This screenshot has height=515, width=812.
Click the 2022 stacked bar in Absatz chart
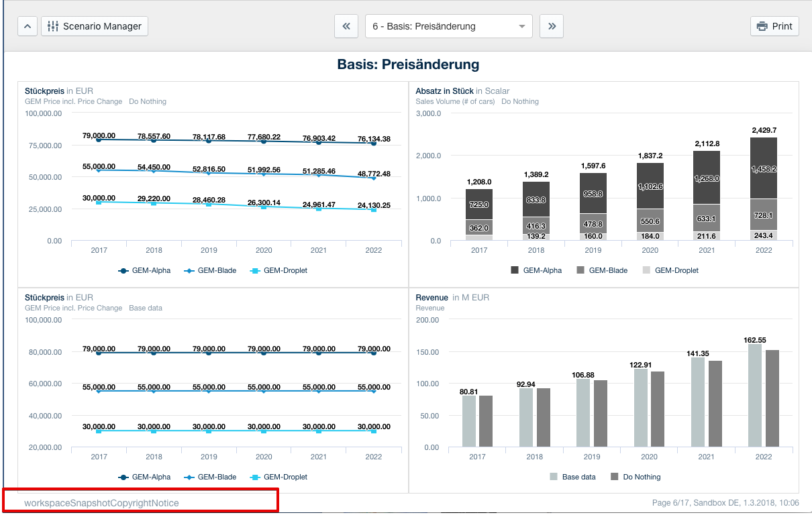764,188
